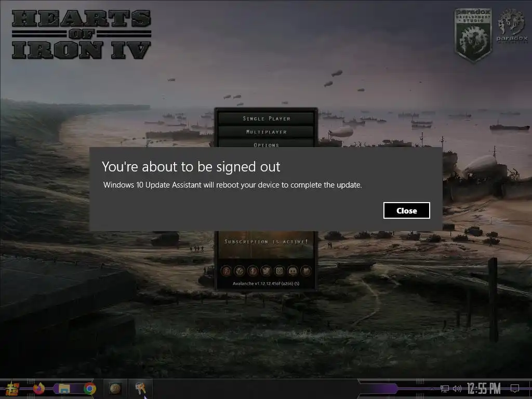
Task: Click the Avalanche v1.12.12 version text
Action: (x=266, y=283)
